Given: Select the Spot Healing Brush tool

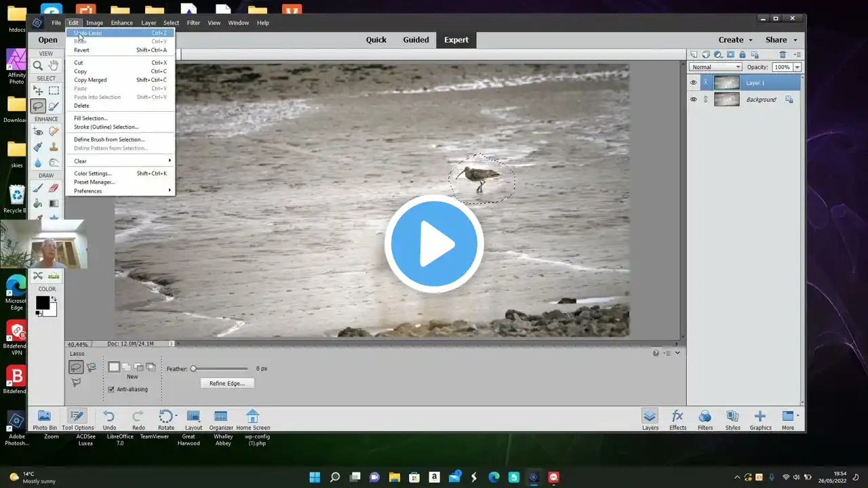Looking at the screenshot, I should tap(54, 131).
